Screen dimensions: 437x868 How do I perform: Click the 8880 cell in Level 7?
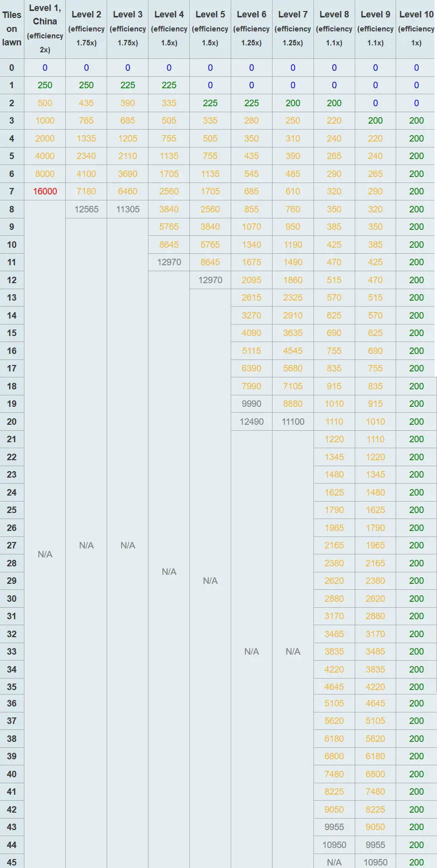coord(293,404)
